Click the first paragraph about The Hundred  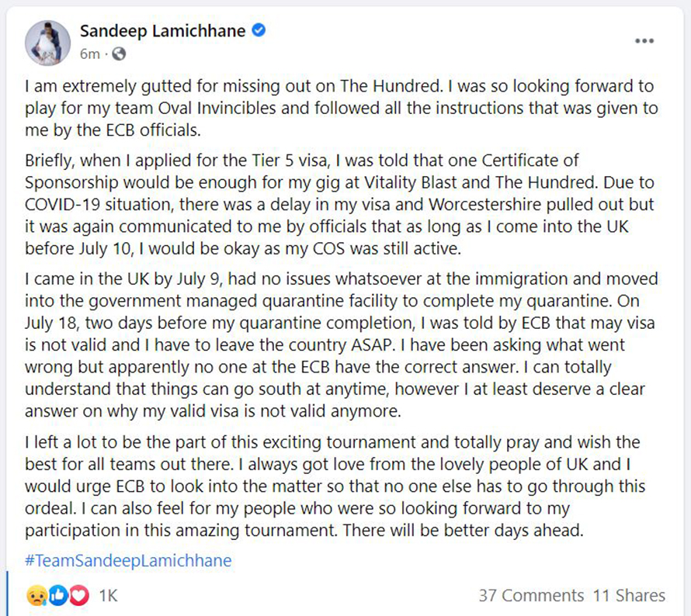(x=342, y=108)
